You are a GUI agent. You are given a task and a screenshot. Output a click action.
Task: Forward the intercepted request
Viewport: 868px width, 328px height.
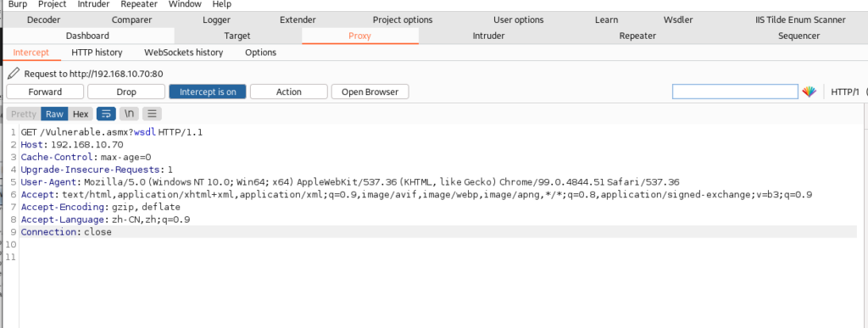click(45, 92)
